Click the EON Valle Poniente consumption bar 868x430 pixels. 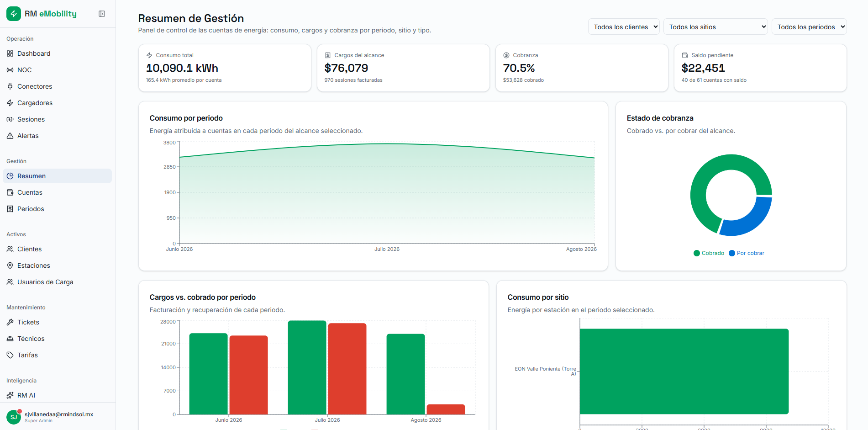pos(684,372)
